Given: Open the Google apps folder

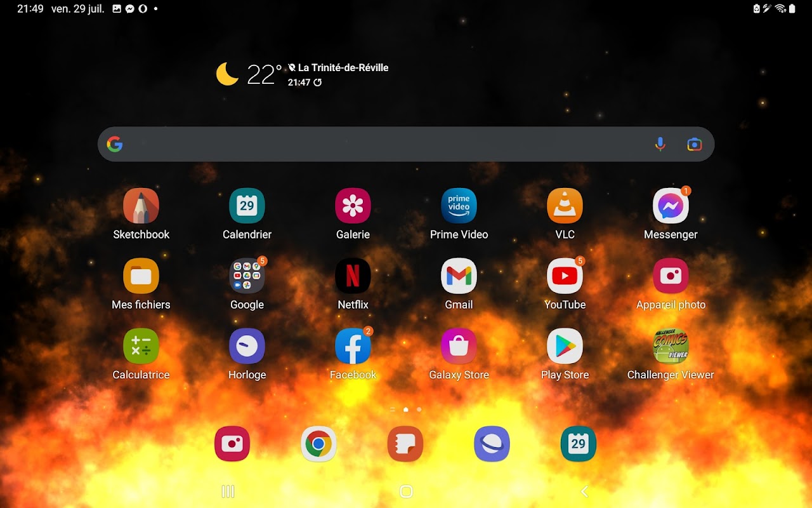Looking at the screenshot, I should [247, 276].
